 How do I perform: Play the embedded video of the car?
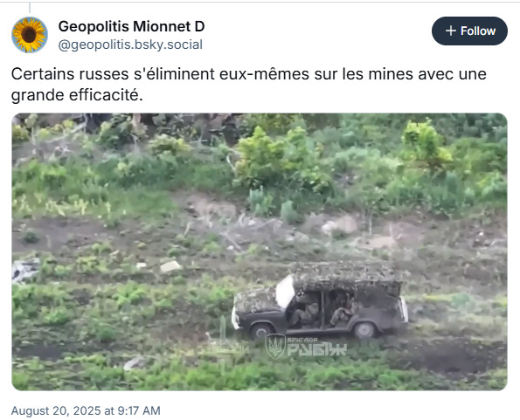point(260,251)
